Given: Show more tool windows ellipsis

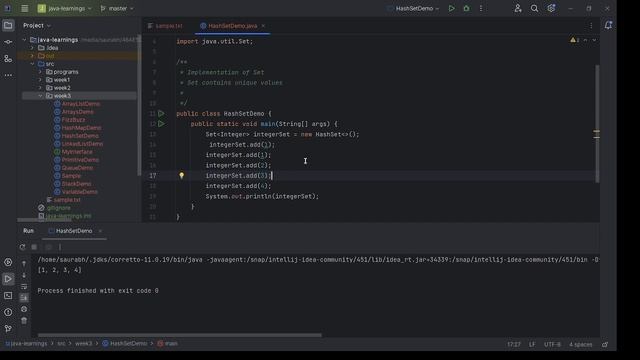Looking at the screenshot, I should (8, 75).
